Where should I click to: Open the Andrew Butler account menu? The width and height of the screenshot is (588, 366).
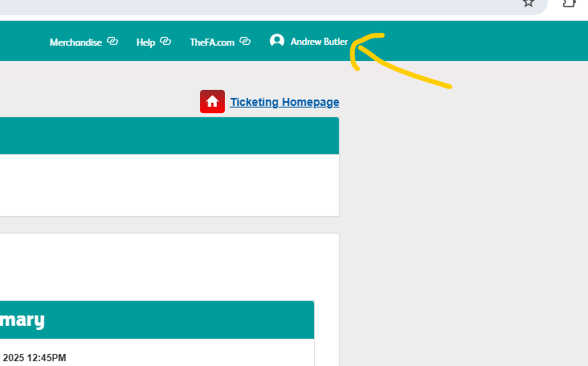click(319, 42)
